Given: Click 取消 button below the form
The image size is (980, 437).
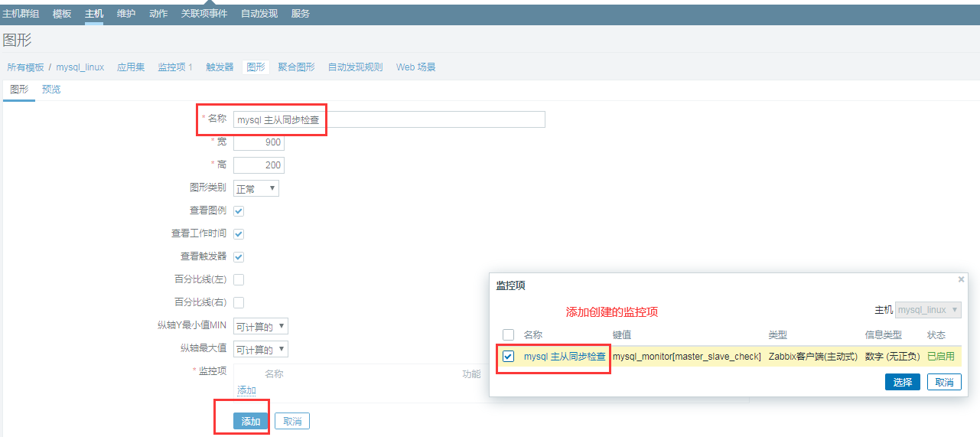Looking at the screenshot, I should 292,421.
